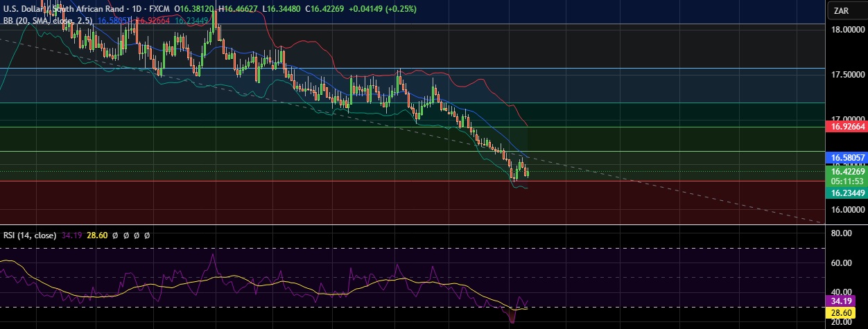The height and width of the screenshot is (329, 868).
Task: Click the high price H16.46627 in header
Action: tap(238, 8)
